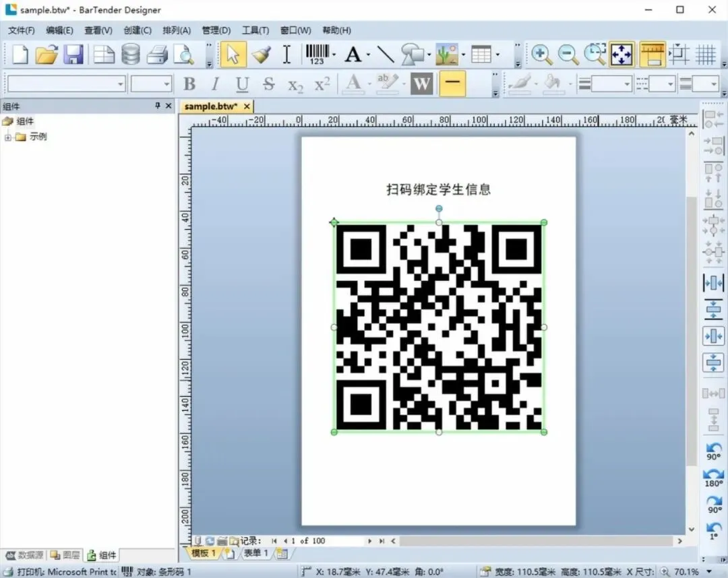Switch to the 表单 1 tab

click(256, 553)
